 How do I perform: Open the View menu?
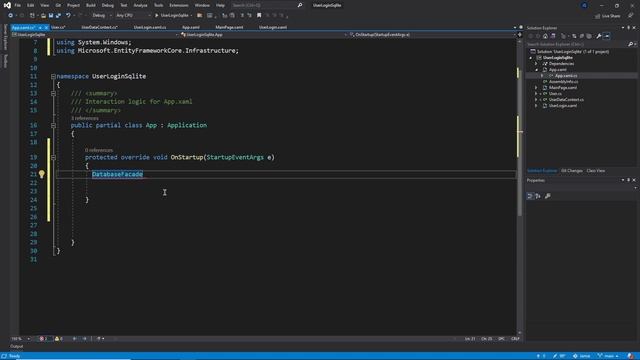(44, 5)
